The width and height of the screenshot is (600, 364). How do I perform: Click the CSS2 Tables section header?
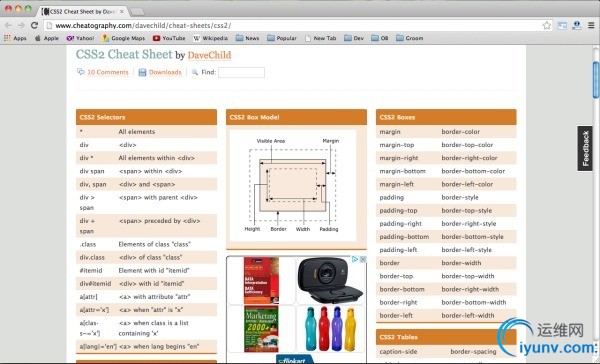click(x=446, y=337)
